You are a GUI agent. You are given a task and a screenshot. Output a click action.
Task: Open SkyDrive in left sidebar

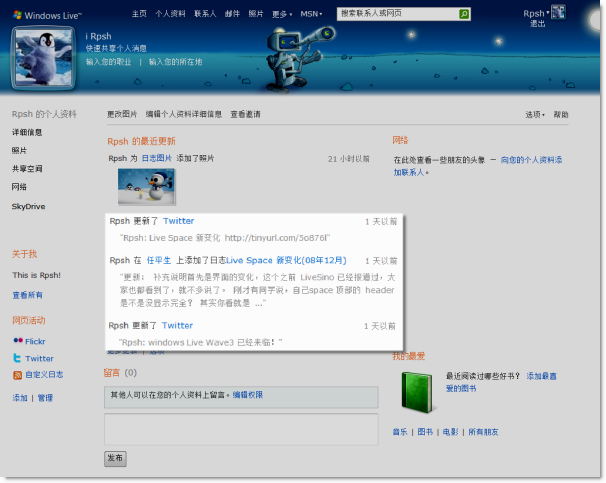pos(28,206)
